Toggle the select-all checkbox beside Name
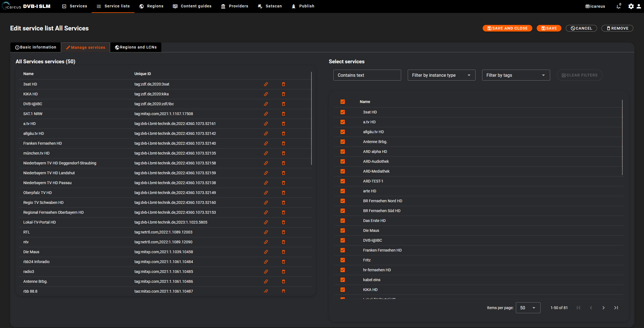 point(343,102)
